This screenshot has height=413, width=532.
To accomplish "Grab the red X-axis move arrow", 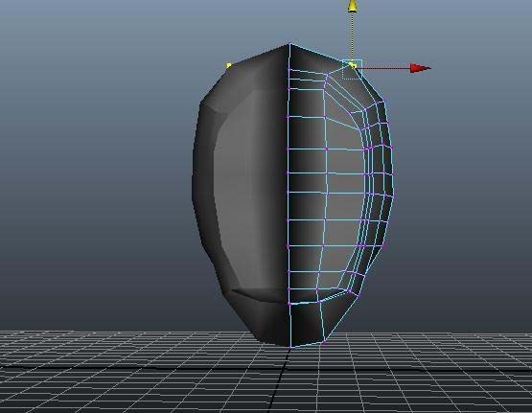I will (420, 68).
